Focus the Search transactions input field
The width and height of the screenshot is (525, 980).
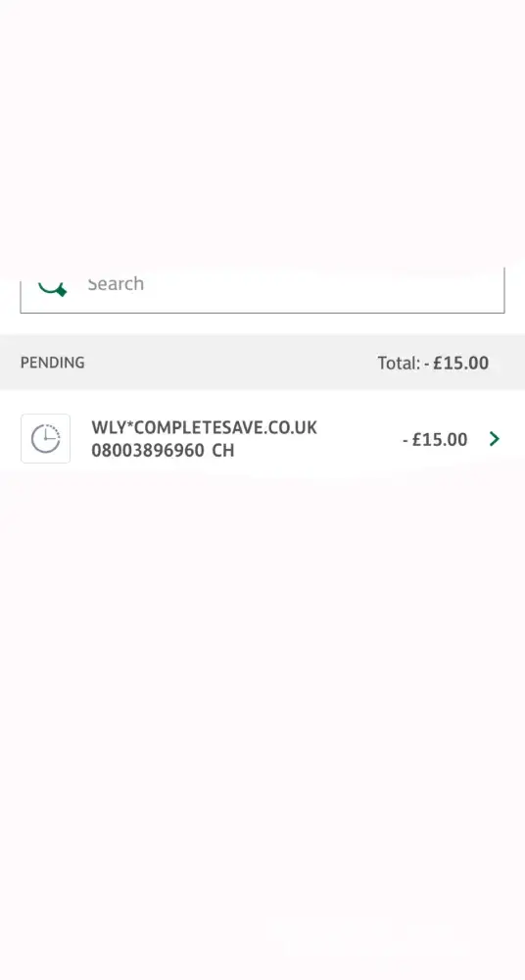(x=262, y=290)
